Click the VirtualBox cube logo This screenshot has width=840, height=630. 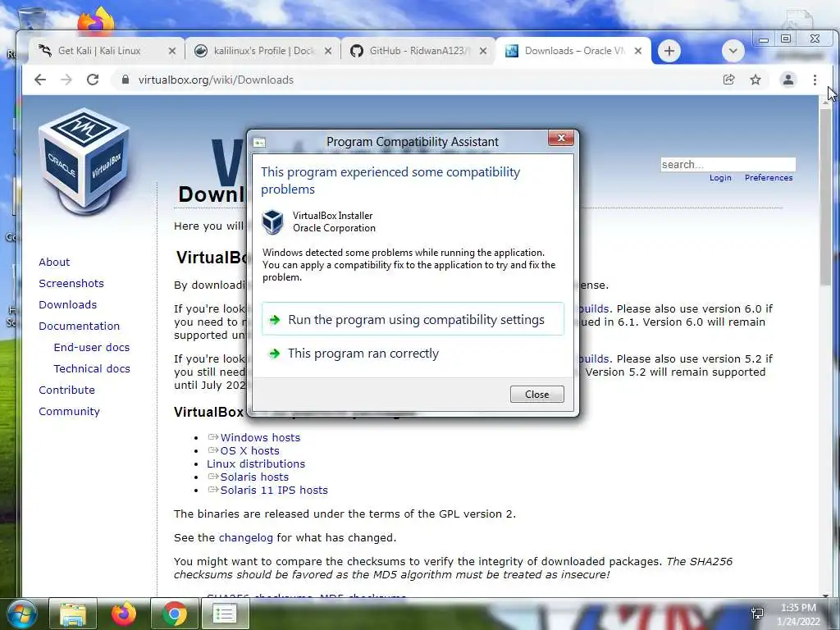tap(84, 161)
